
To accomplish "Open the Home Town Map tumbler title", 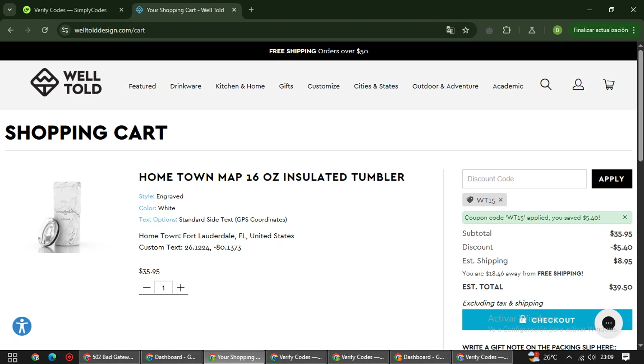I will tap(272, 177).
